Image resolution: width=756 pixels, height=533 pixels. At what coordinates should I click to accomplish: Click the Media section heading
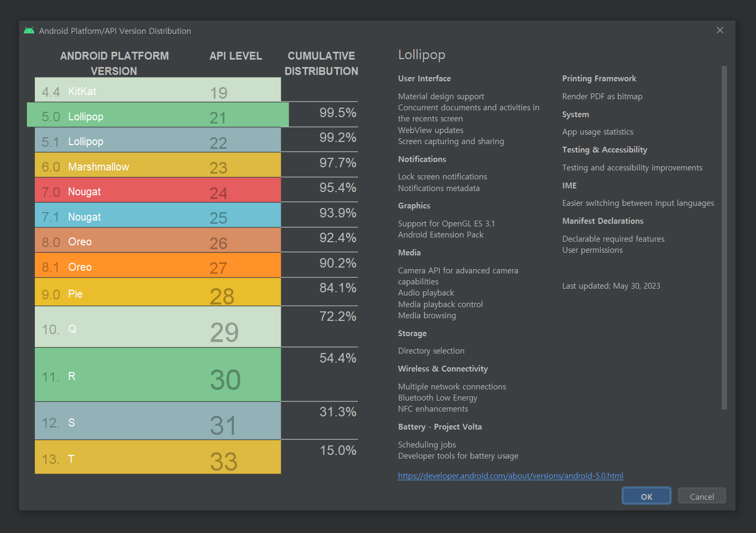coord(409,253)
